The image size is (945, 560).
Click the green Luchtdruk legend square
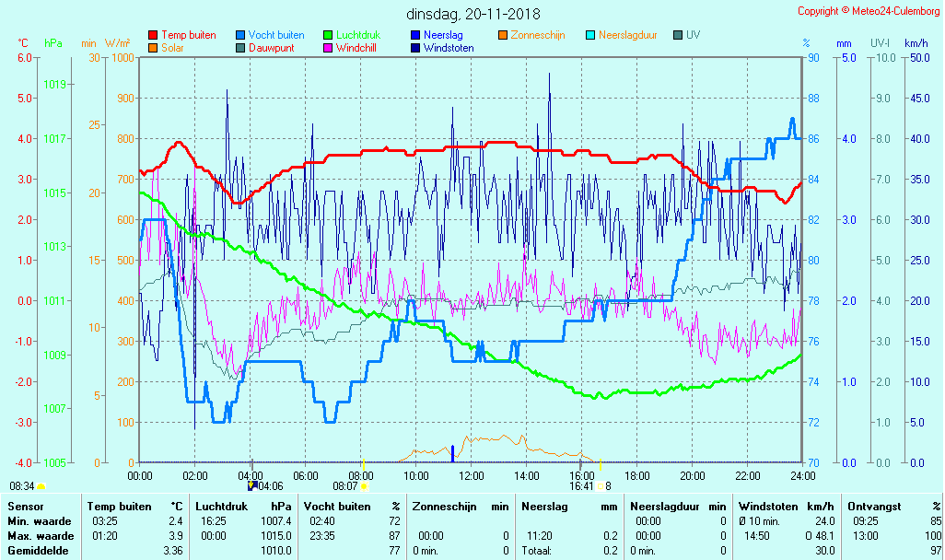(328, 35)
